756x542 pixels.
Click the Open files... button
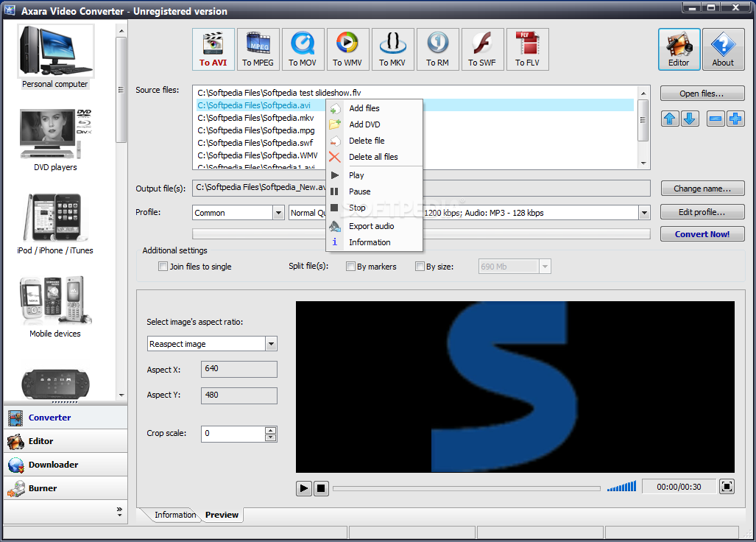click(x=702, y=94)
